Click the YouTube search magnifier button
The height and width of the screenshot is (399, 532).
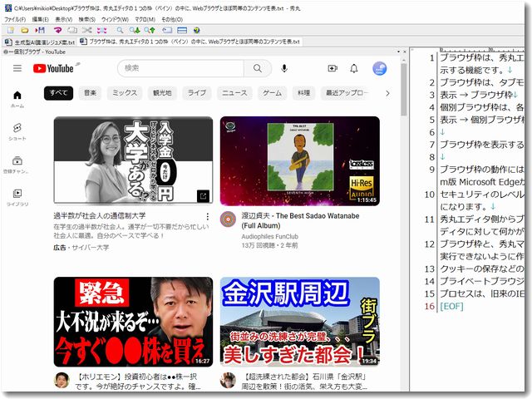pos(258,68)
